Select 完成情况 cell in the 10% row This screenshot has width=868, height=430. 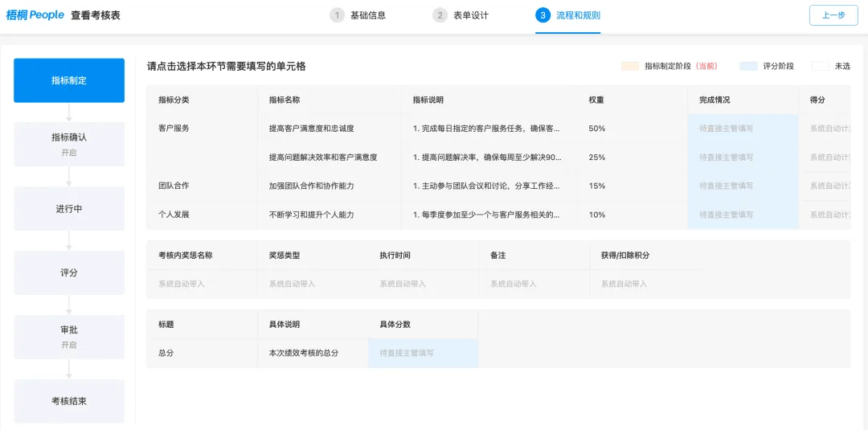(x=743, y=215)
